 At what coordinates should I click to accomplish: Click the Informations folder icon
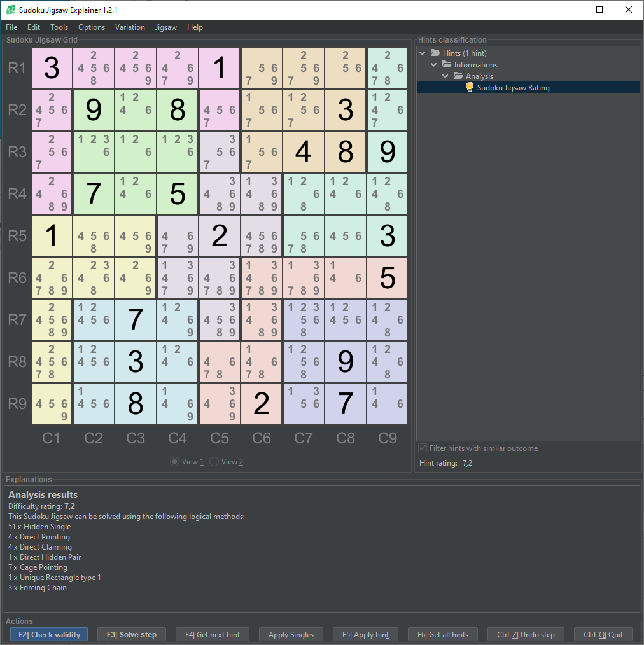(447, 64)
